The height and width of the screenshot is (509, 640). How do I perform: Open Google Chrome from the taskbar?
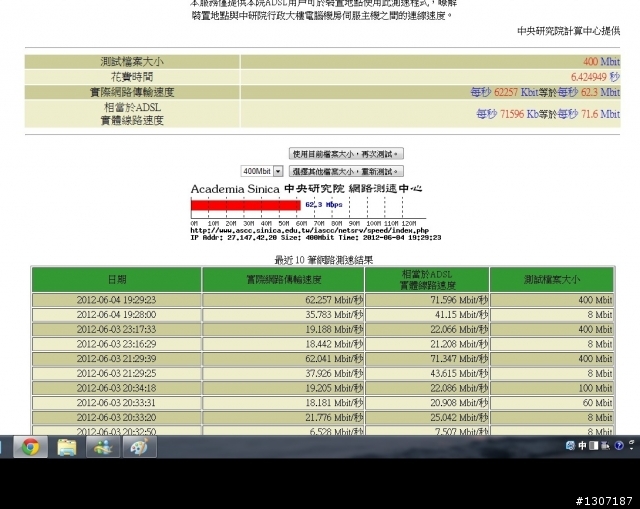point(31,447)
